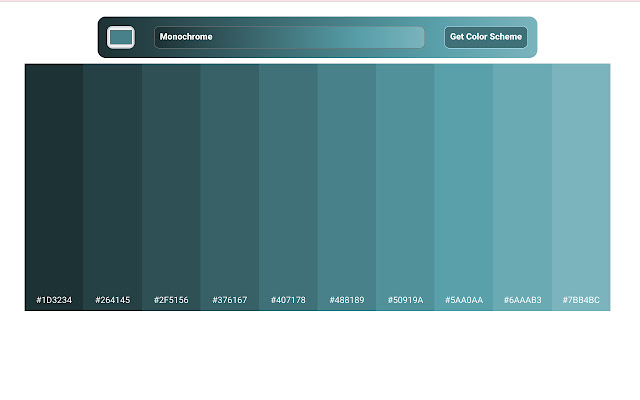Select the #5AA0AA color column
640x400 pixels.
click(464, 187)
